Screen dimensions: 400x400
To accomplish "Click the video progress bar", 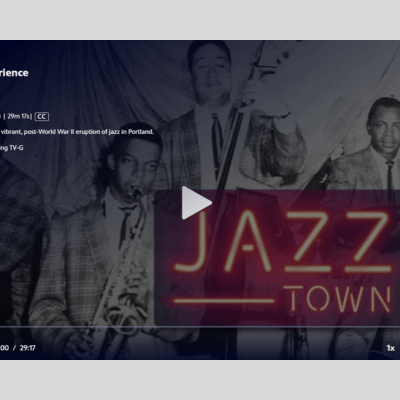I will (200, 327).
